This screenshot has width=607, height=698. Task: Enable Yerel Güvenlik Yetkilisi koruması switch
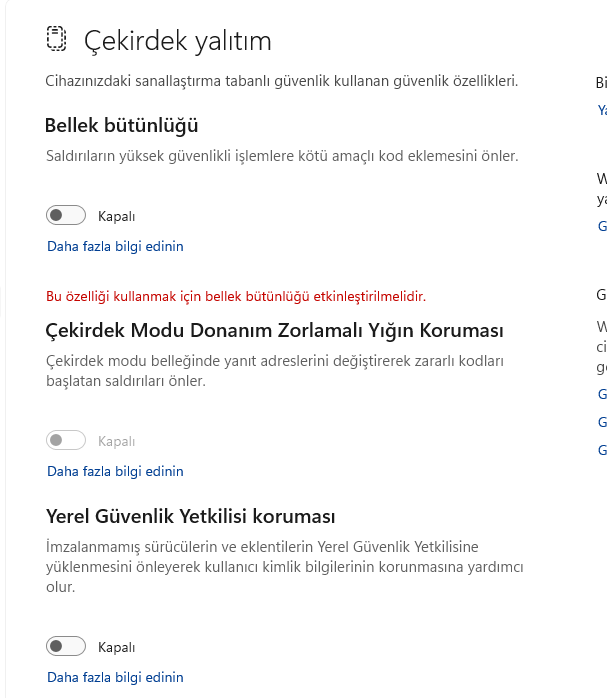(66, 646)
